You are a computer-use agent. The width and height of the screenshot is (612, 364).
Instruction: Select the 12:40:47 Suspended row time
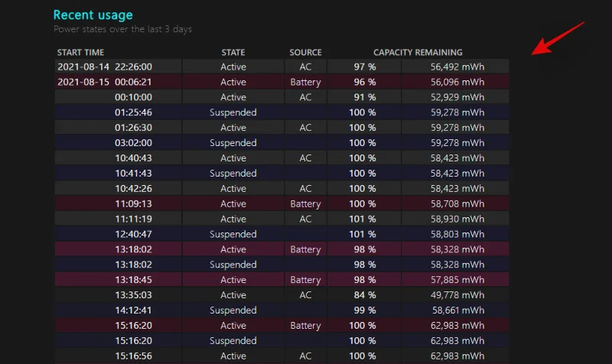pyautogui.click(x=133, y=234)
